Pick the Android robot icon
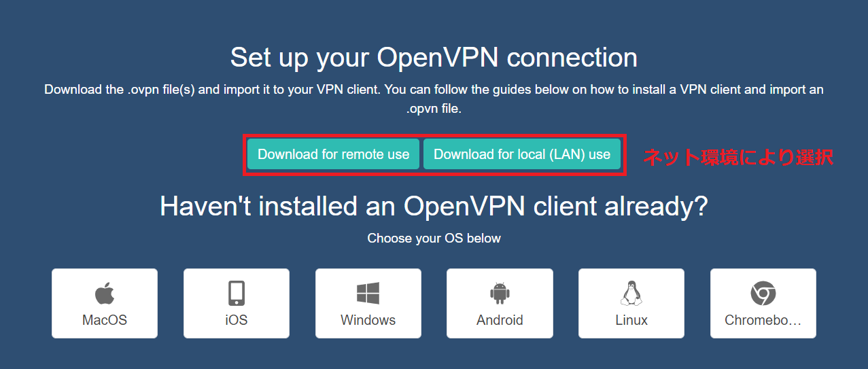 pyautogui.click(x=500, y=294)
